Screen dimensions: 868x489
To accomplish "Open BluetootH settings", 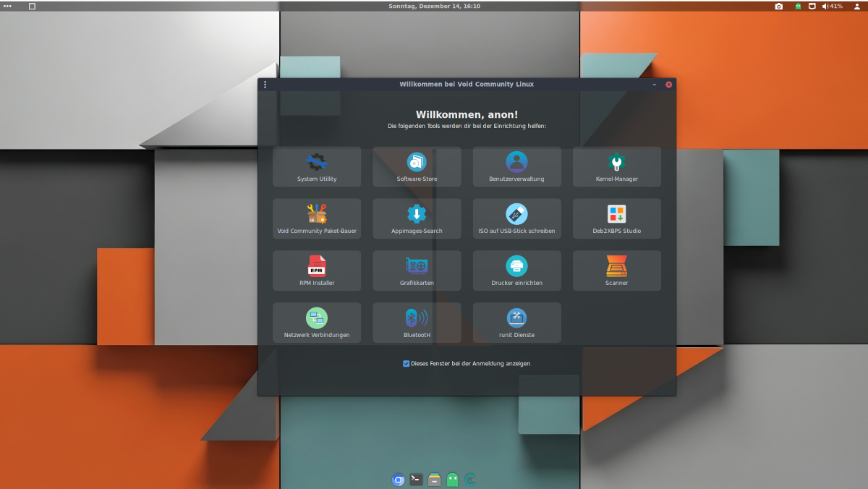I will coord(417,323).
